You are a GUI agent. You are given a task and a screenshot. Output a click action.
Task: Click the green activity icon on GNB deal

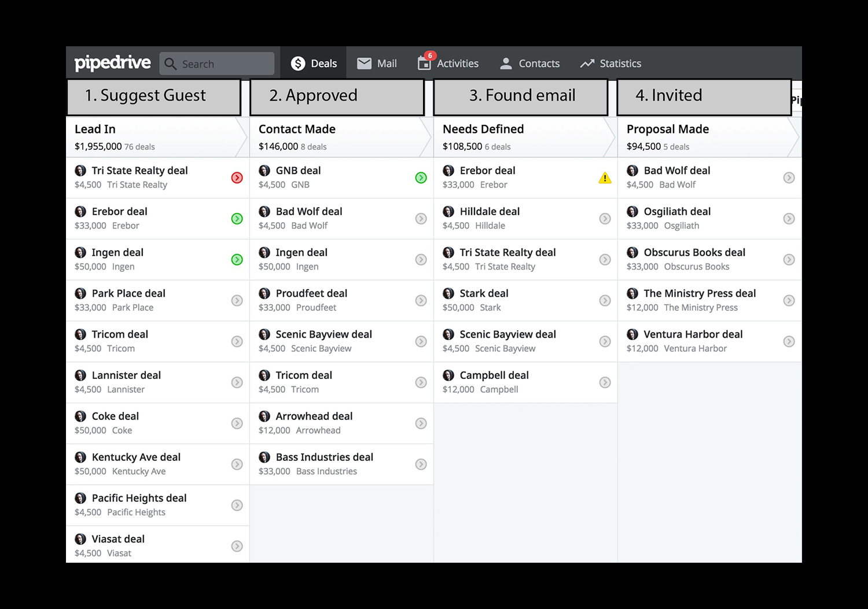421,178
